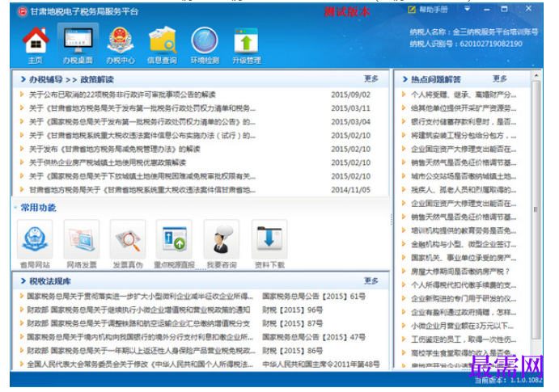Click the 政策解读 breadcrumb heading
The width and height of the screenshot is (559, 392).
click(96, 79)
